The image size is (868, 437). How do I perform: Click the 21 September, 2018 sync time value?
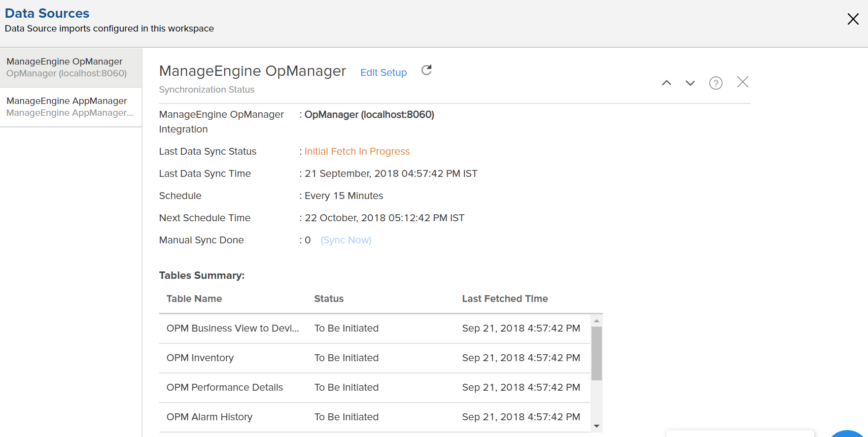tap(391, 173)
